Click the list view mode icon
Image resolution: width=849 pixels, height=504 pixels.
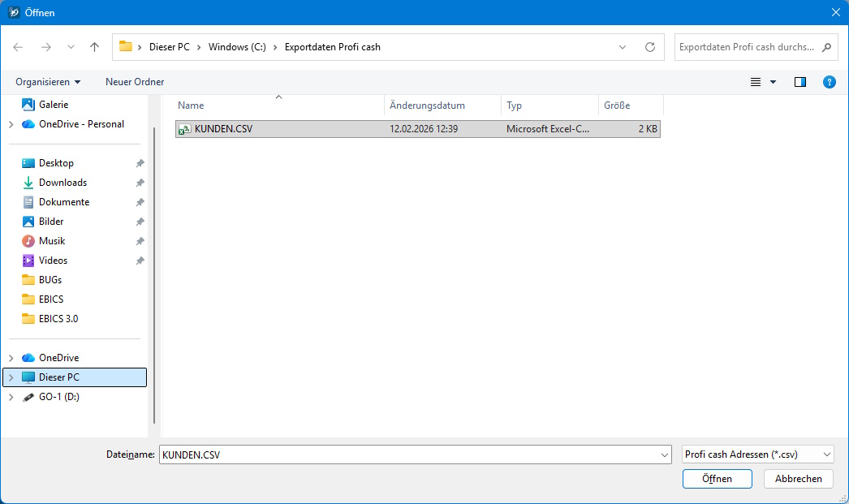click(755, 82)
